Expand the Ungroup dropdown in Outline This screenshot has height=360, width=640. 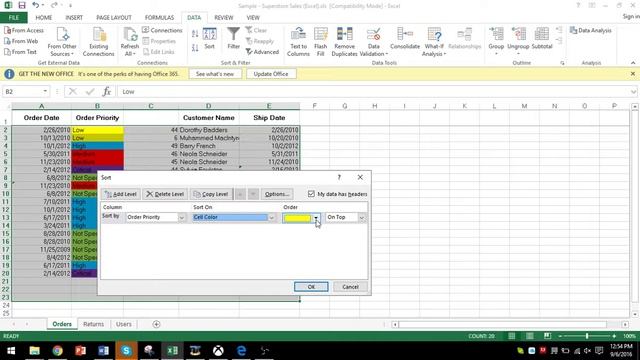tap(518, 54)
